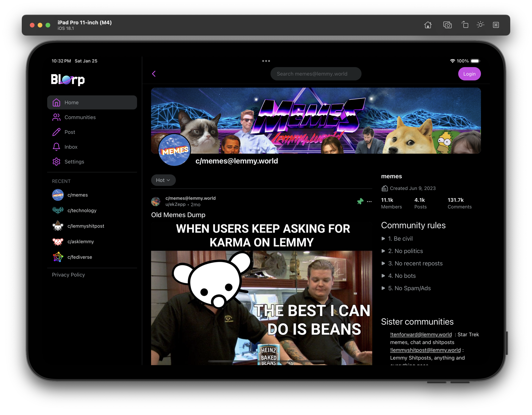Open Communities in the sidebar
532x415 pixels.
tap(80, 118)
